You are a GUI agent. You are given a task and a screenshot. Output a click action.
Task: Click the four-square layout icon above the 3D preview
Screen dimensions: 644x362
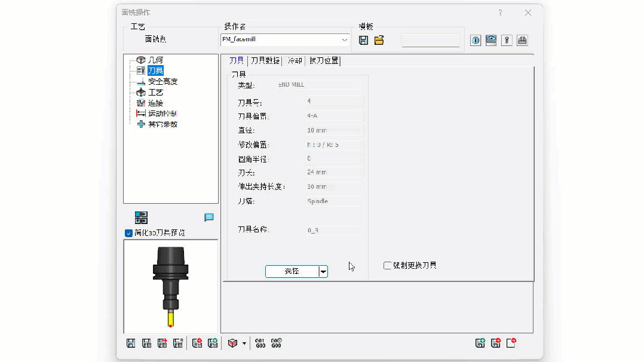pyautogui.click(x=141, y=217)
